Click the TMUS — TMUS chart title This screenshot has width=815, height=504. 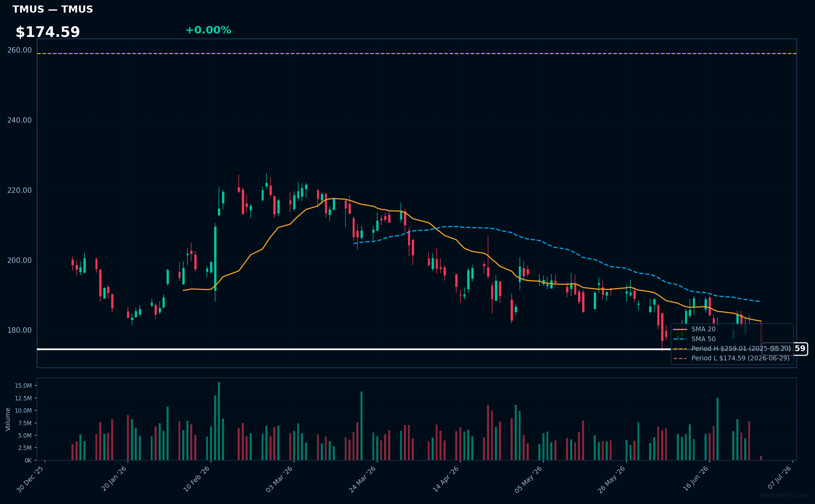click(53, 9)
